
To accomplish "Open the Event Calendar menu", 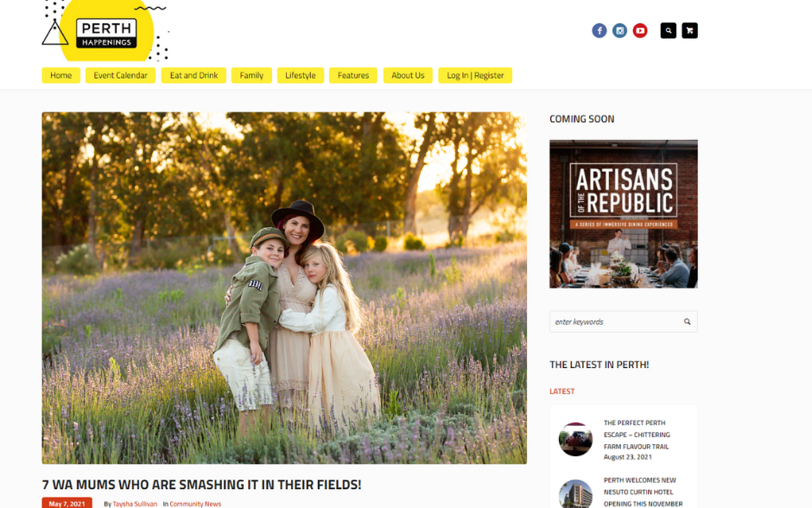I will point(121,75).
